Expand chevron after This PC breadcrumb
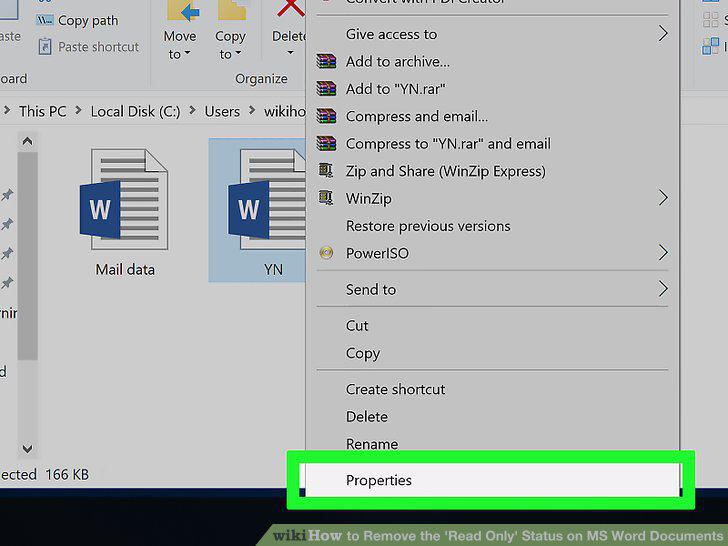The height and width of the screenshot is (546, 728). pyautogui.click(x=78, y=110)
